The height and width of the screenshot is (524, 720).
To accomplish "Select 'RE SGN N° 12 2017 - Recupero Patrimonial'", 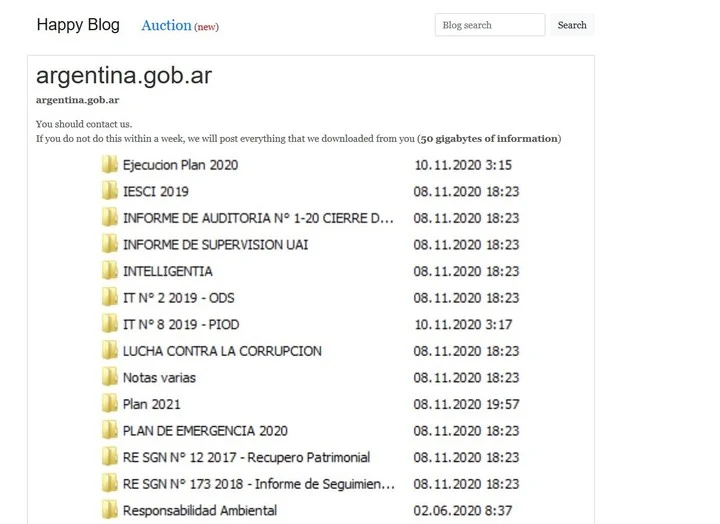I will (247, 458).
